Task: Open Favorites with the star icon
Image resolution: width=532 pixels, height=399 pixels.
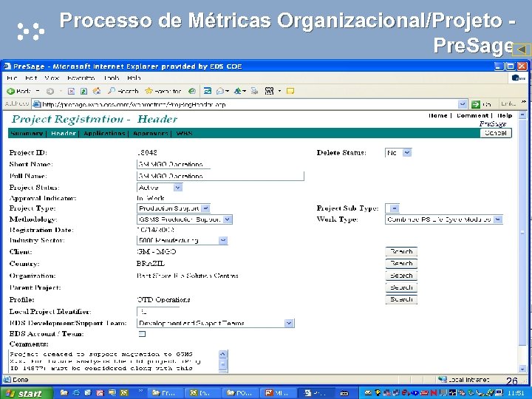Action: 149,91
